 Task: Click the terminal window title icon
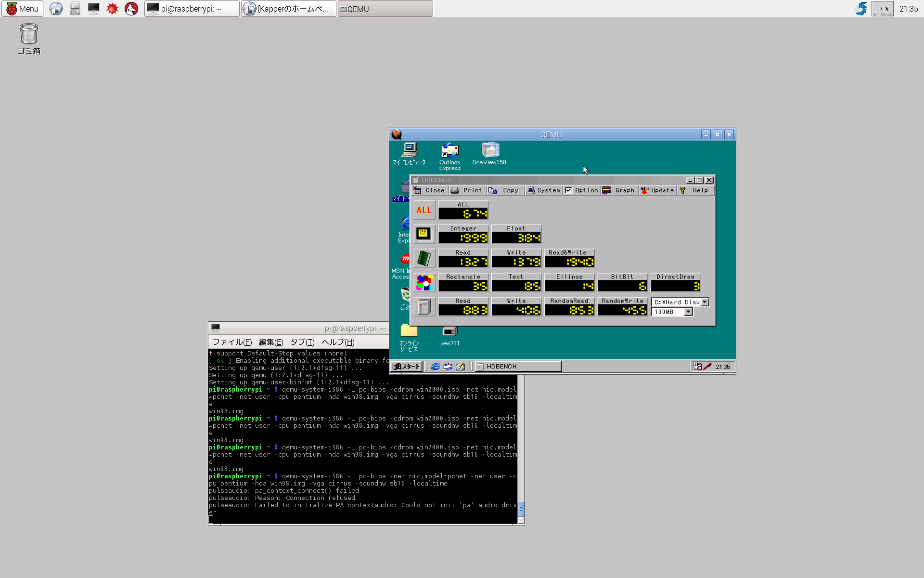[x=216, y=328]
